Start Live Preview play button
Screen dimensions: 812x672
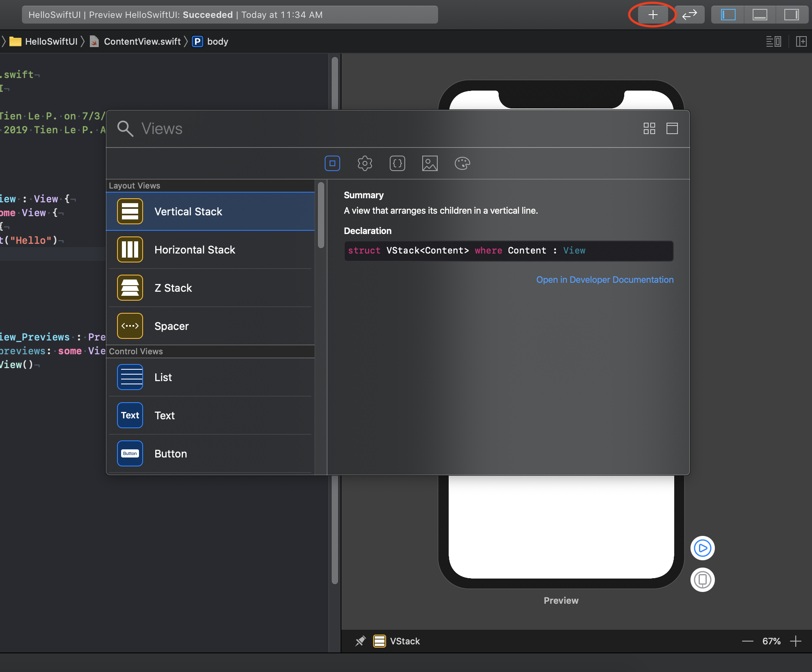(703, 548)
